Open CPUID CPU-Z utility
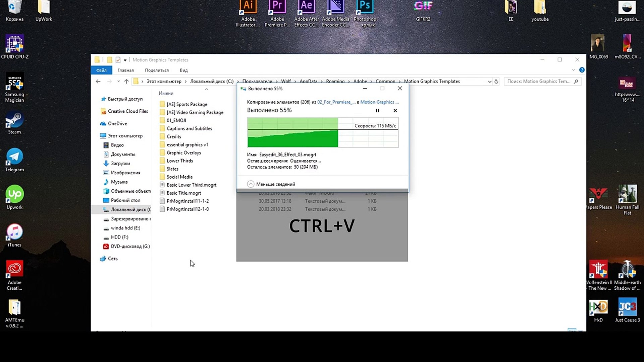Image resolution: width=644 pixels, height=362 pixels. pyautogui.click(x=15, y=44)
